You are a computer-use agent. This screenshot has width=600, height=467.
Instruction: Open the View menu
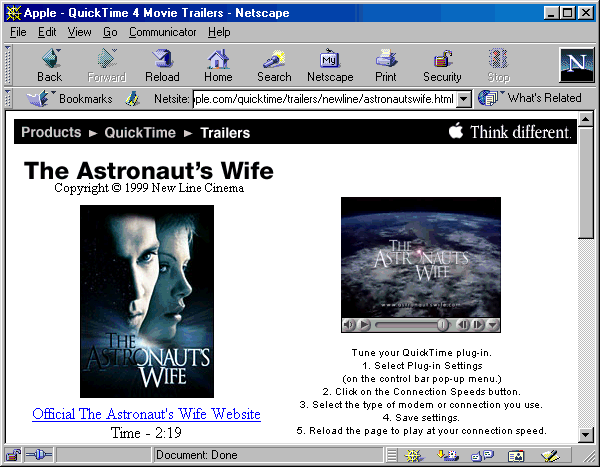click(x=79, y=32)
